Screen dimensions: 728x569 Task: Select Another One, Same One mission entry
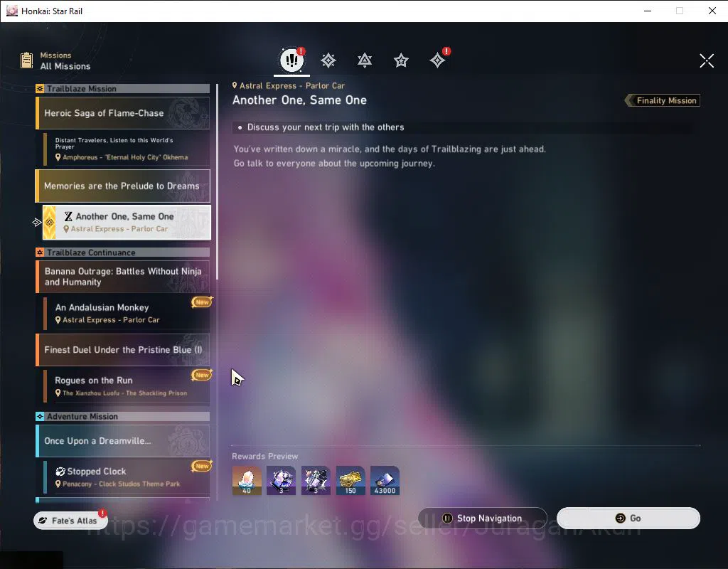127,222
